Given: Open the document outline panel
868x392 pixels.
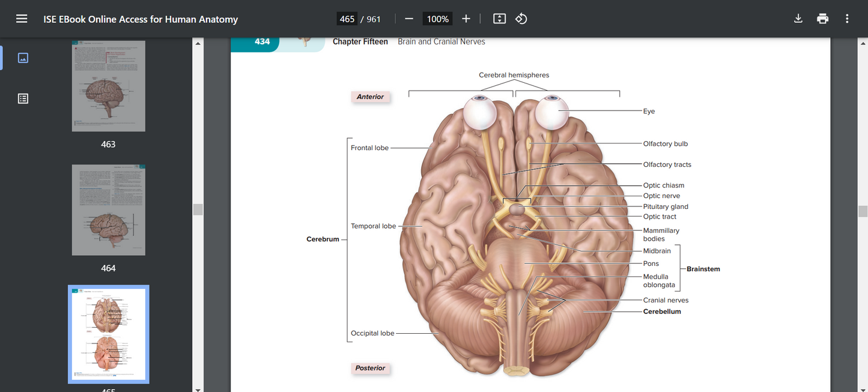Looking at the screenshot, I should pos(22,98).
